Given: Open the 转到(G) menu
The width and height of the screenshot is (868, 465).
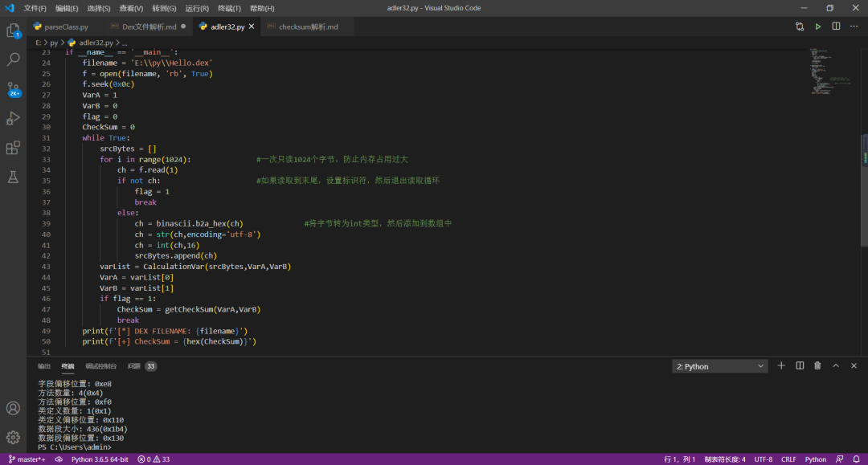Looking at the screenshot, I should (x=164, y=8).
